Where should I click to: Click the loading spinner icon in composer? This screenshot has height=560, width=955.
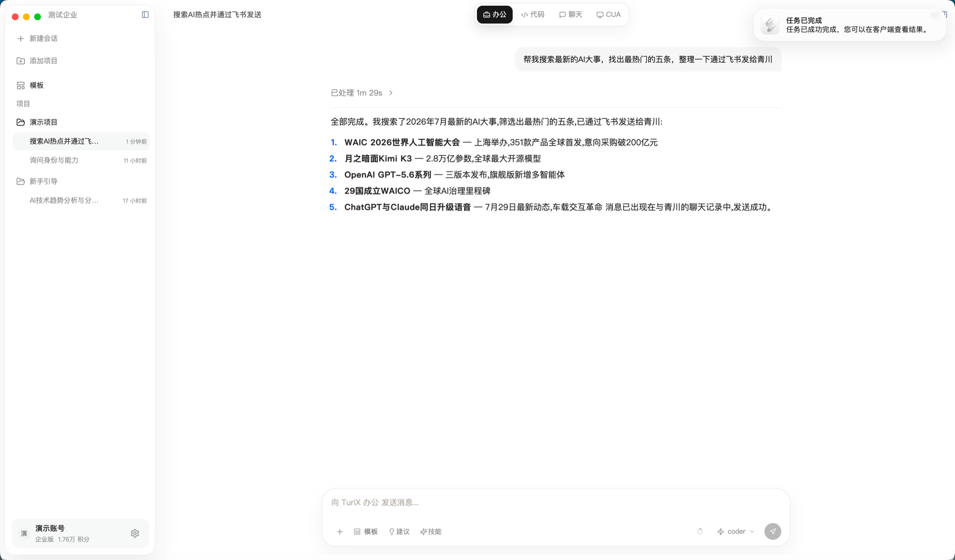coord(700,531)
